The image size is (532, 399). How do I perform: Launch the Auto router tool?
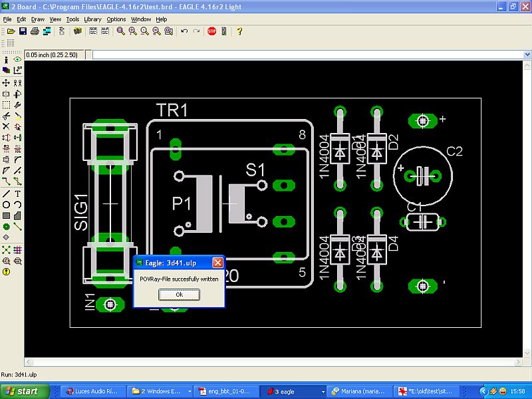coord(17,250)
